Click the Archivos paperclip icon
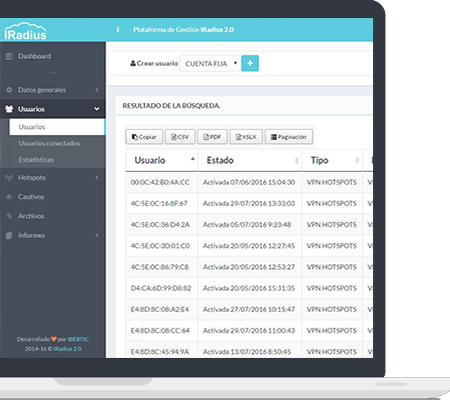This screenshot has width=450, height=400. pyautogui.click(x=9, y=216)
